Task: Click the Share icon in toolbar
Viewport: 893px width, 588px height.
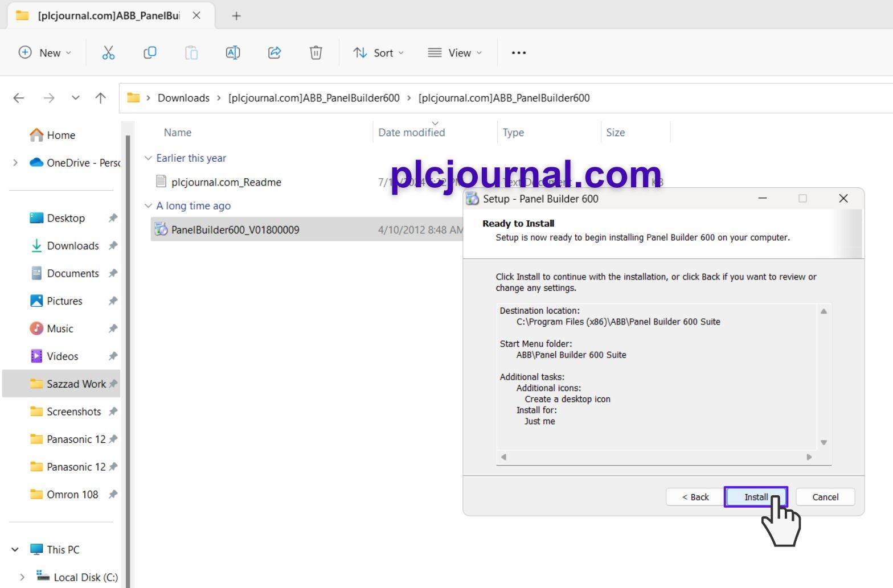Action: tap(275, 53)
